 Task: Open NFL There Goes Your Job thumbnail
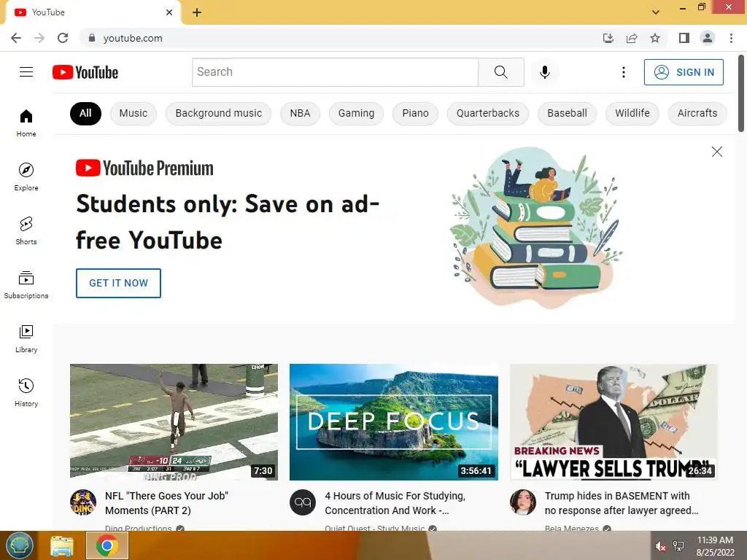tap(174, 422)
